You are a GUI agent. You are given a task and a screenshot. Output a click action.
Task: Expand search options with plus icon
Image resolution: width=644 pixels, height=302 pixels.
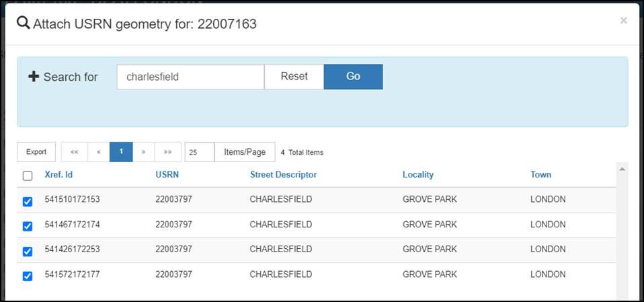pos(33,77)
